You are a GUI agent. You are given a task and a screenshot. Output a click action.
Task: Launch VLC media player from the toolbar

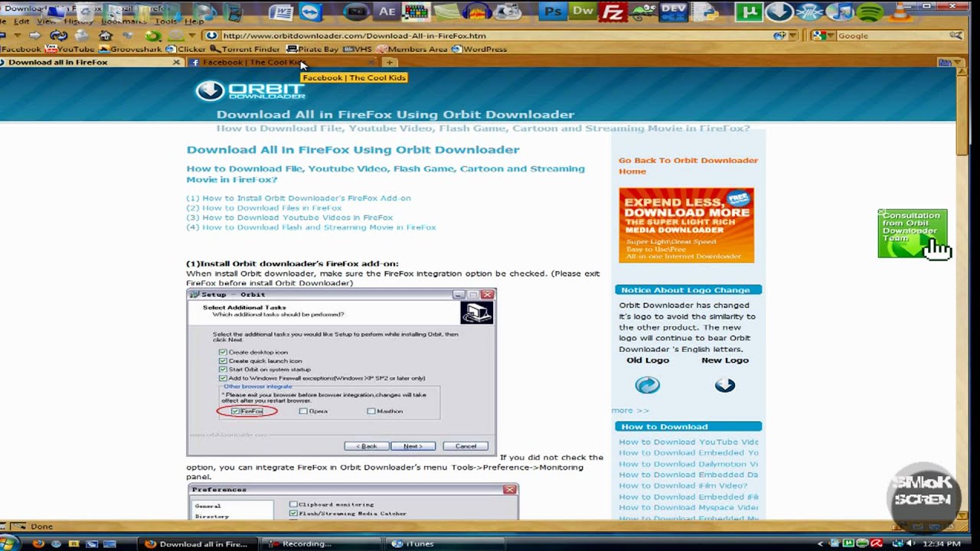click(x=900, y=11)
